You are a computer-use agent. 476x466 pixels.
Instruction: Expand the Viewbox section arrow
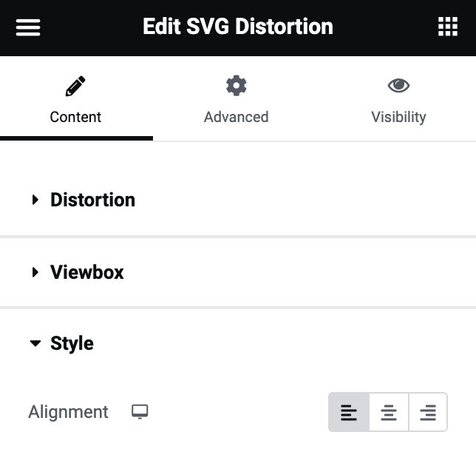tap(35, 272)
